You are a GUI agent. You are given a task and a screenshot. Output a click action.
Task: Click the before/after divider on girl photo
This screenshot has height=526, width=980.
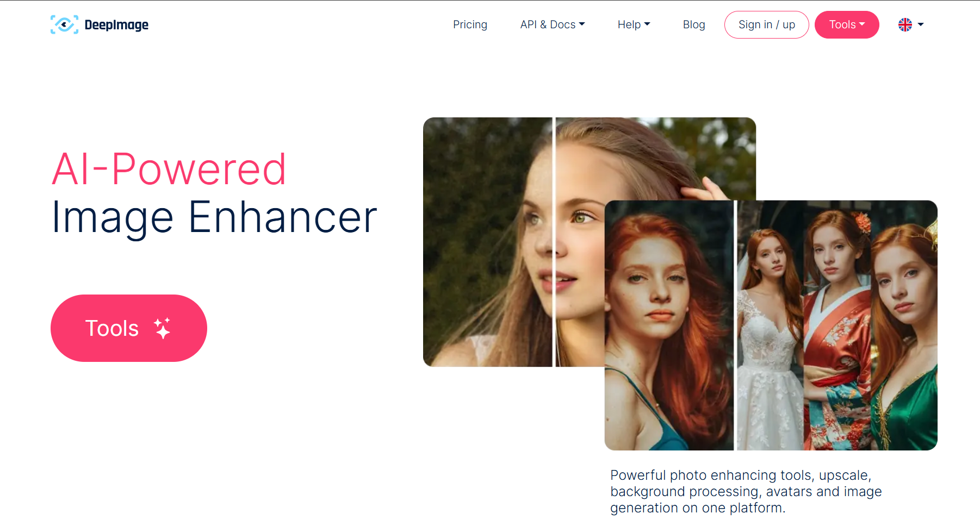pyautogui.click(x=554, y=242)
